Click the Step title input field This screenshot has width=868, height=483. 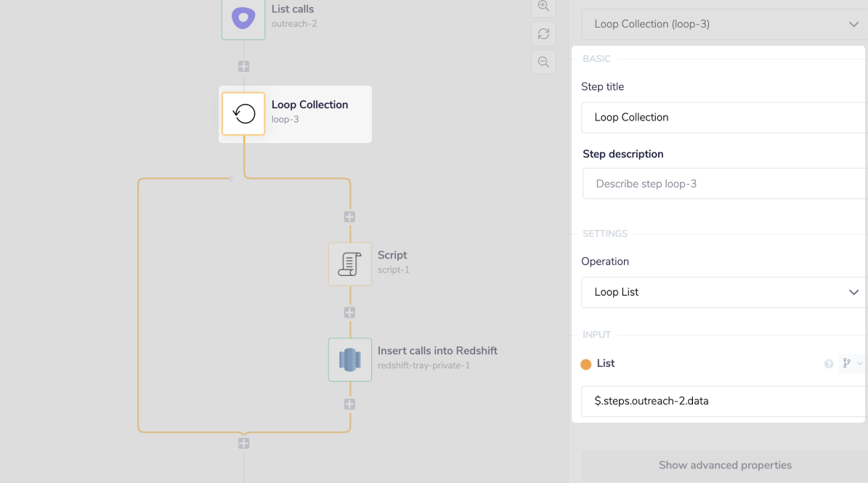coord(724,118)
